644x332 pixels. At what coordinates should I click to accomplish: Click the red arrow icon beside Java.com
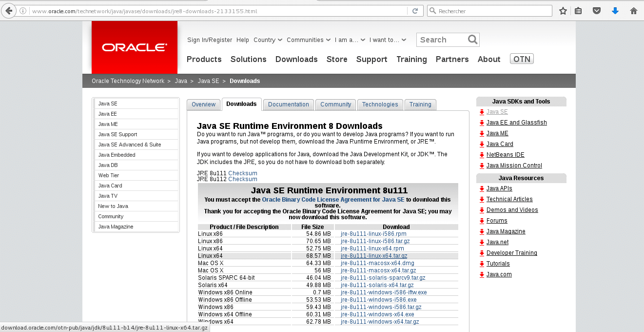point(482,275)
